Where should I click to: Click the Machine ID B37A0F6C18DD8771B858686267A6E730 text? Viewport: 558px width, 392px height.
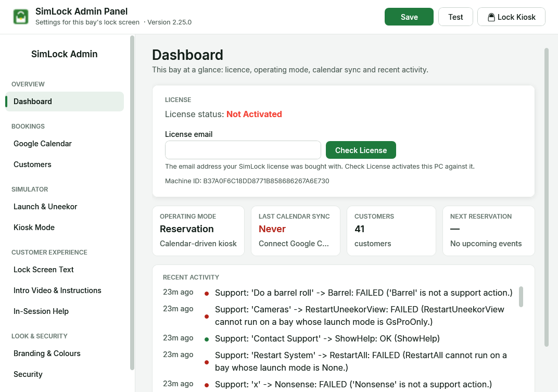point(247,181)
